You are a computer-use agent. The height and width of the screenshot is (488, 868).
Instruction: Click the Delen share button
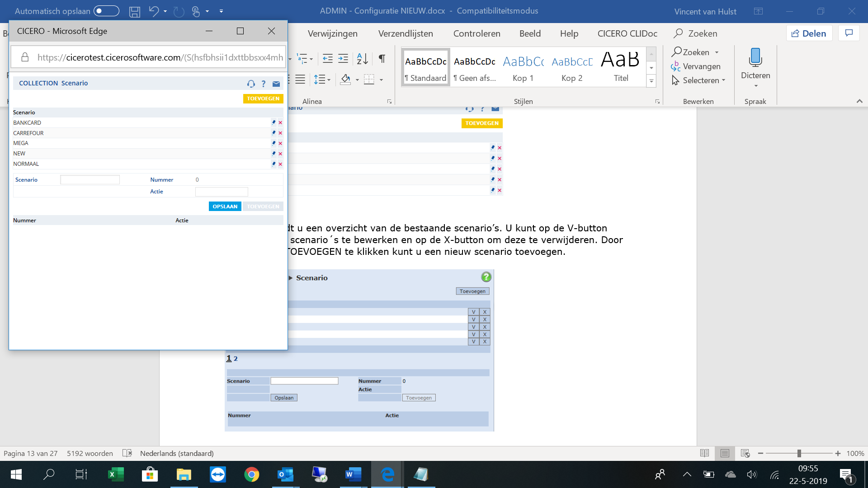tap(809, 33)
